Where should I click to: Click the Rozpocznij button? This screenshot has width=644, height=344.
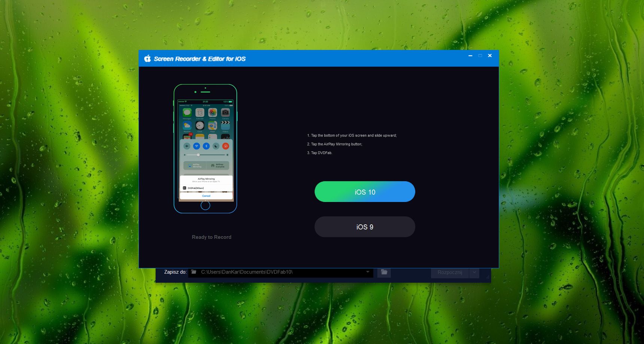coord(450,272)
